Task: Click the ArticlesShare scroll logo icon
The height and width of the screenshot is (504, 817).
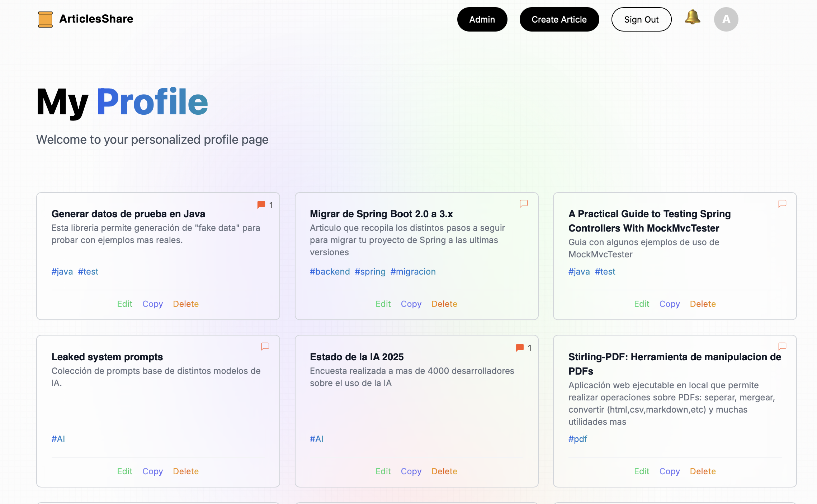Action: click(45, 19)
